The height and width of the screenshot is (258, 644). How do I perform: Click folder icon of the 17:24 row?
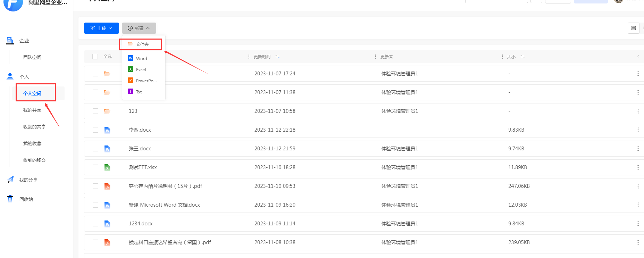click(107, 74)
